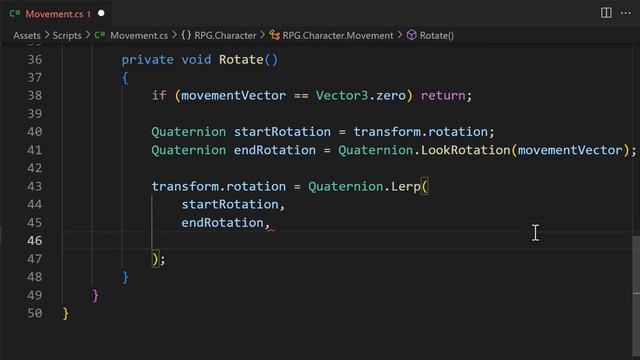Click 'endRotation' declaration on line 41

[x=275, y=150]
